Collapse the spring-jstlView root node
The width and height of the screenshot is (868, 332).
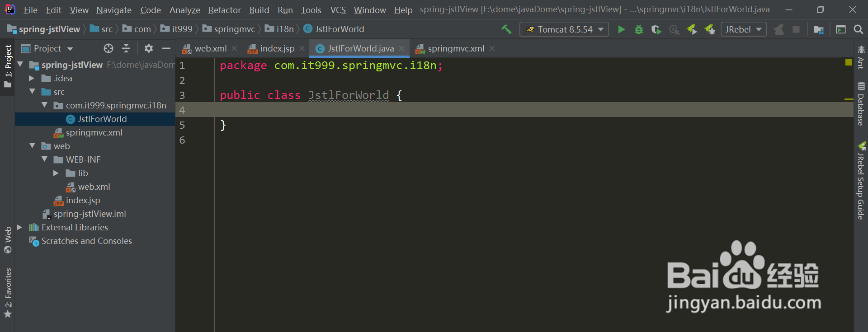(x=20, y=65)
